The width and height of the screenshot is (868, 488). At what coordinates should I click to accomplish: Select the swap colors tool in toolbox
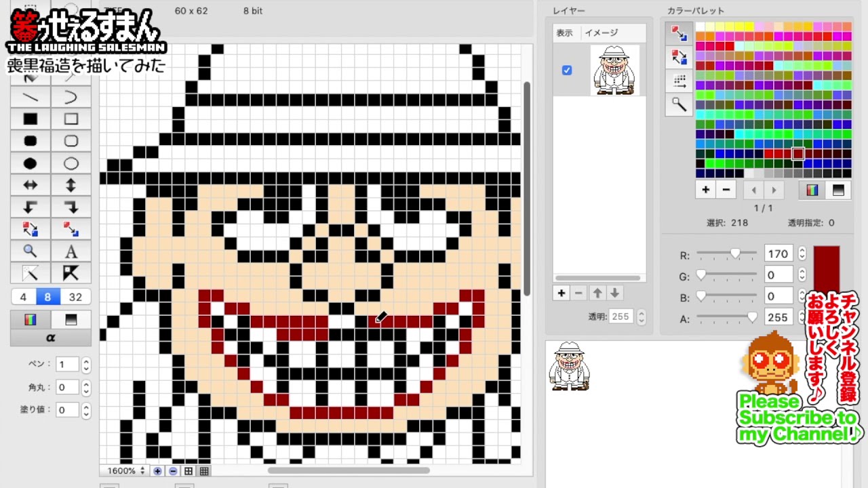tap(31, 229)
